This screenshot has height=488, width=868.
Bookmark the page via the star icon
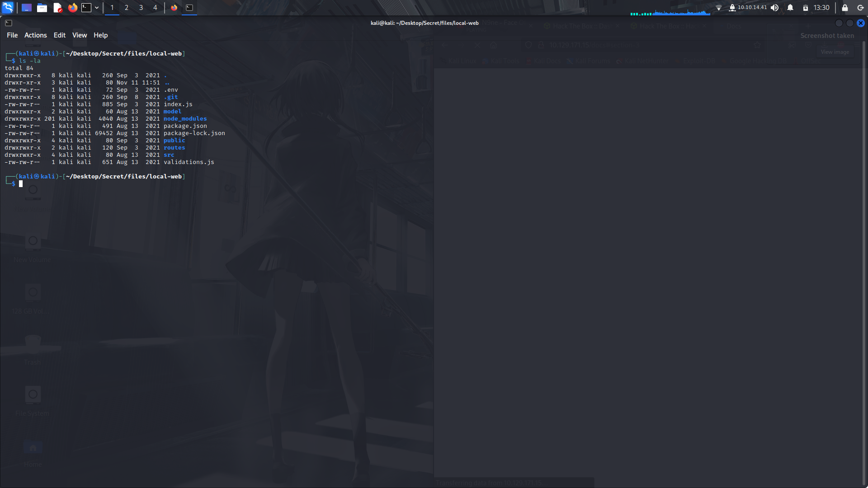758,45
